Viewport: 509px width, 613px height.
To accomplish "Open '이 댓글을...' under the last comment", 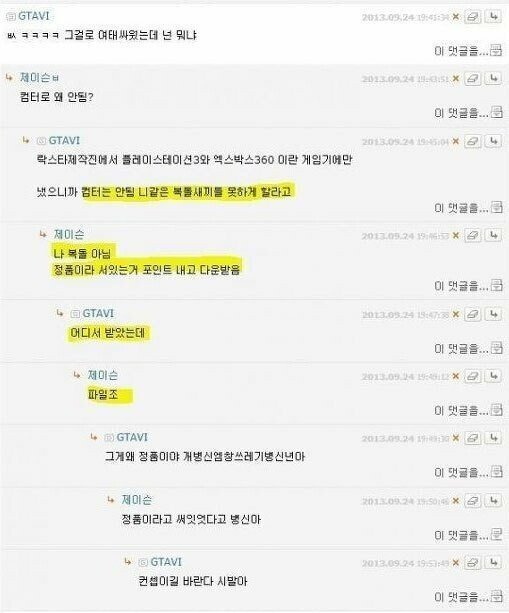I will click(462, 597).
